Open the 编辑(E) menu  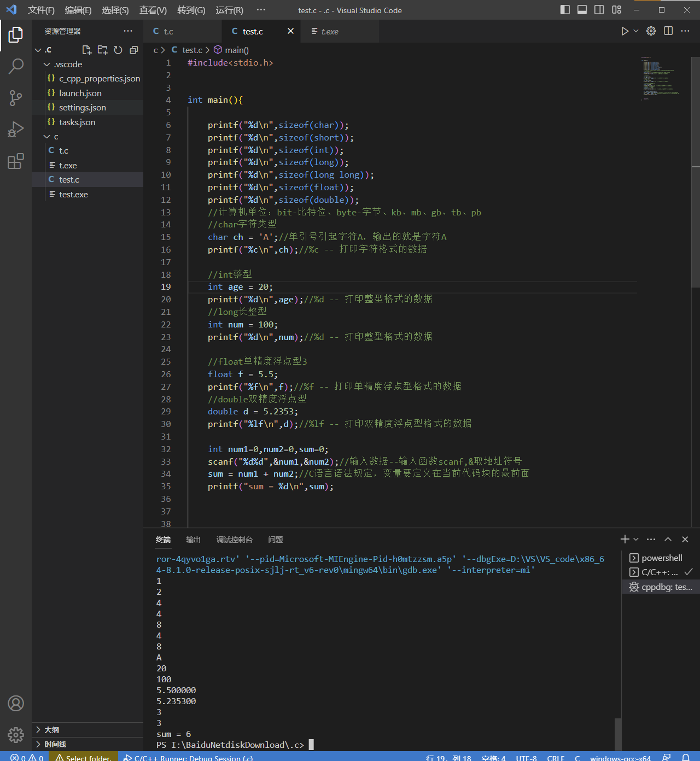pyautogui.click(x=78, y=10)
